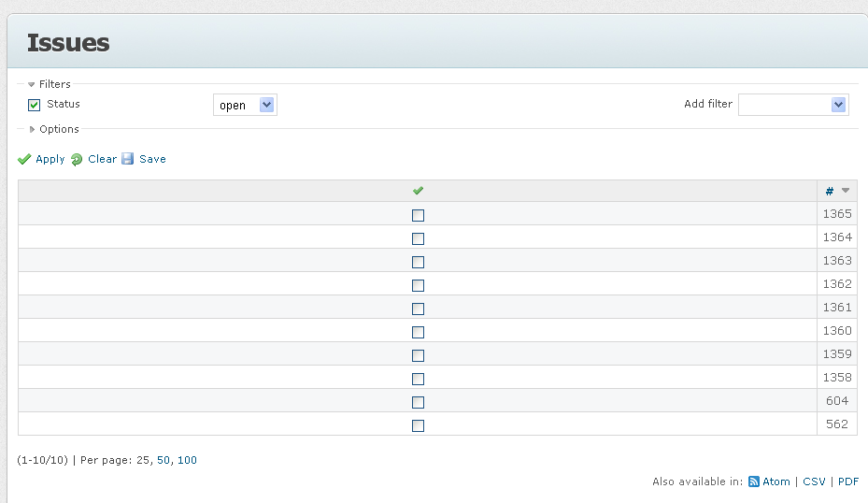868x503 pixels.
Task: Sort by the # column header
Action: click(830, 191)
